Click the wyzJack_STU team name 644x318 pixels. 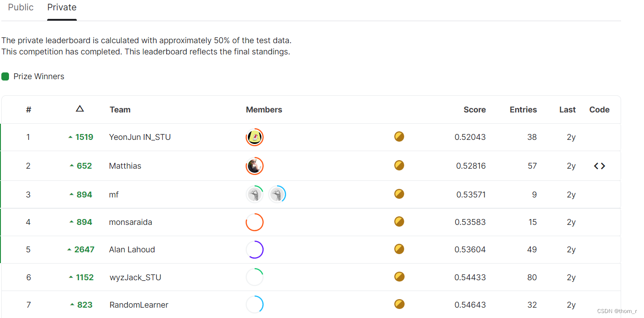(x=135, y=278)
